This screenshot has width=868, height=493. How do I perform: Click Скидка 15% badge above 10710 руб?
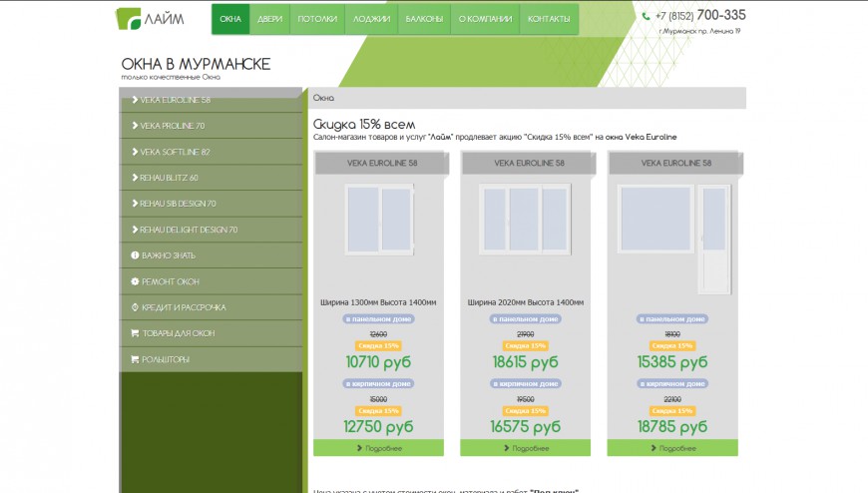379,345
